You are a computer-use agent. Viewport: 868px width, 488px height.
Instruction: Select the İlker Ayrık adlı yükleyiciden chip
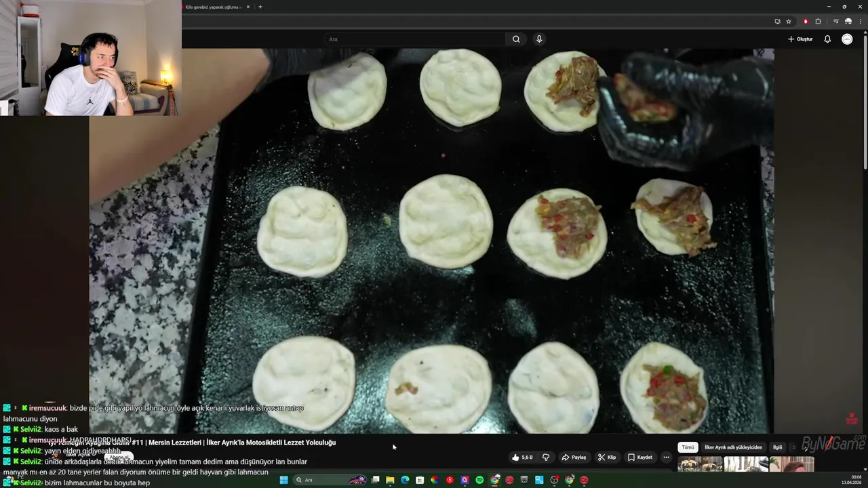733,447
